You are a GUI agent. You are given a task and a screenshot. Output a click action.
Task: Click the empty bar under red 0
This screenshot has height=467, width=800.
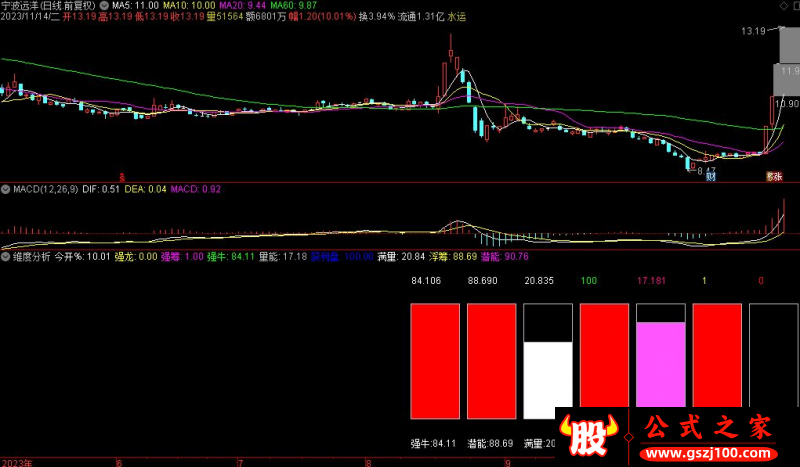tap(774, 356)
